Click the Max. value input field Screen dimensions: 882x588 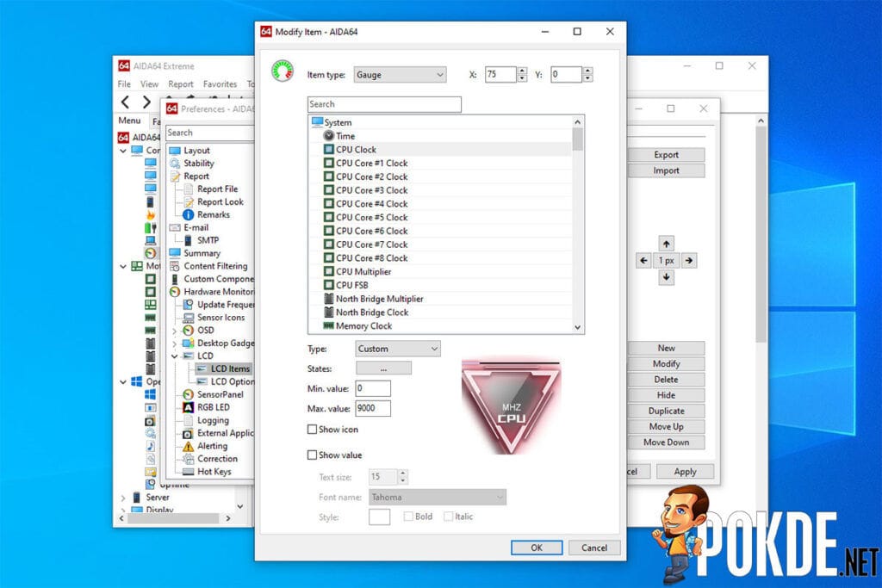(x=372, y=409)
